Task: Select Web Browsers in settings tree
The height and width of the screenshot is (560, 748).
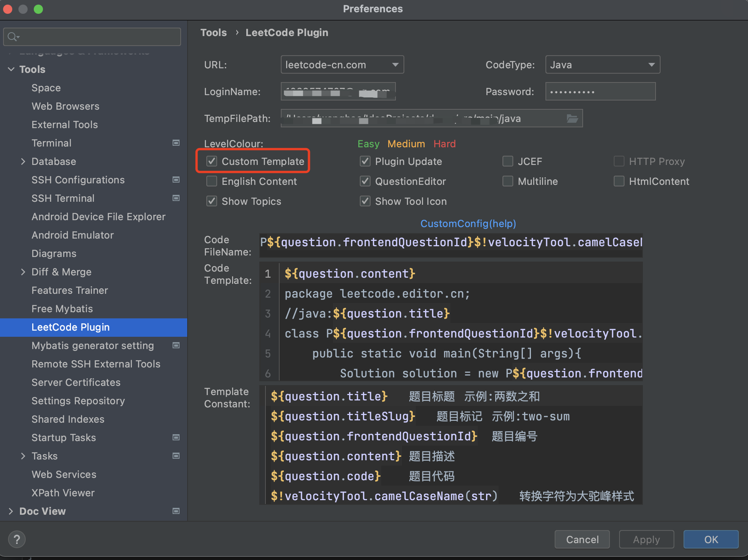Action: [x=65, y=106]
